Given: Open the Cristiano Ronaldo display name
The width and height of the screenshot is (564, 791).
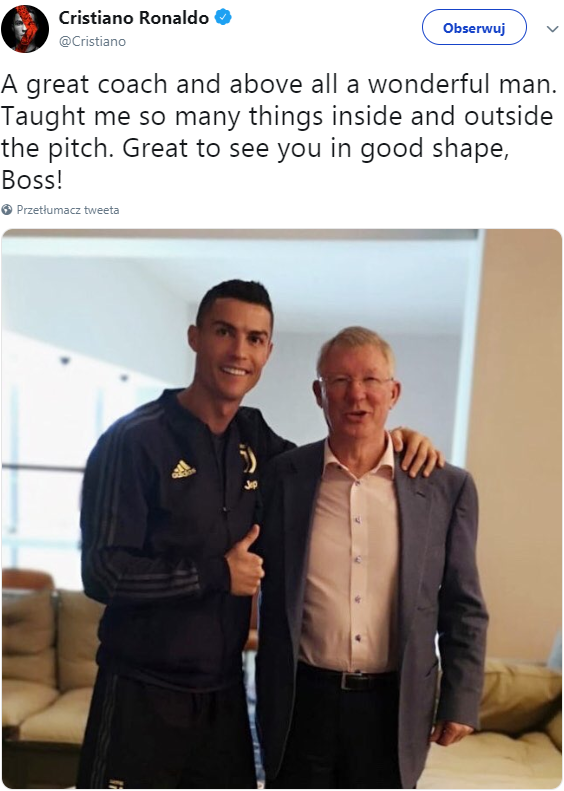Looking at the screenshot, I should pyautogui.click(x=134, y=18).
